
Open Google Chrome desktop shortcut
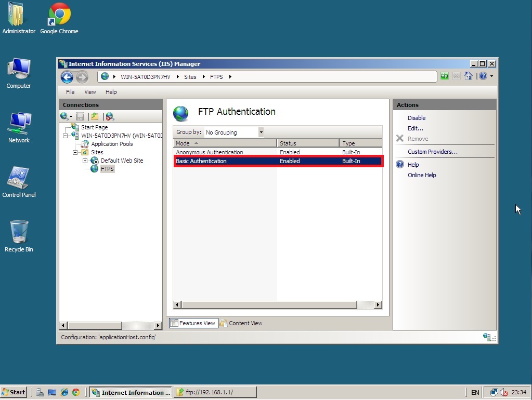59,19
